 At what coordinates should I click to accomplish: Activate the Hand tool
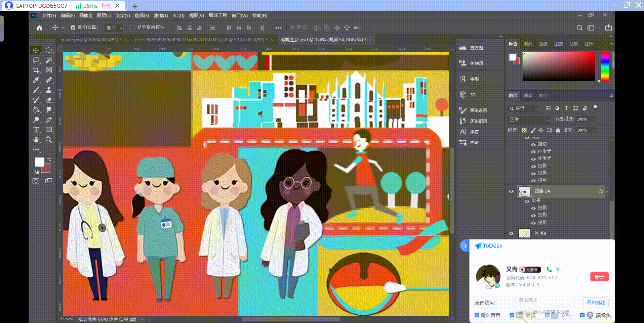click(36, 140)
